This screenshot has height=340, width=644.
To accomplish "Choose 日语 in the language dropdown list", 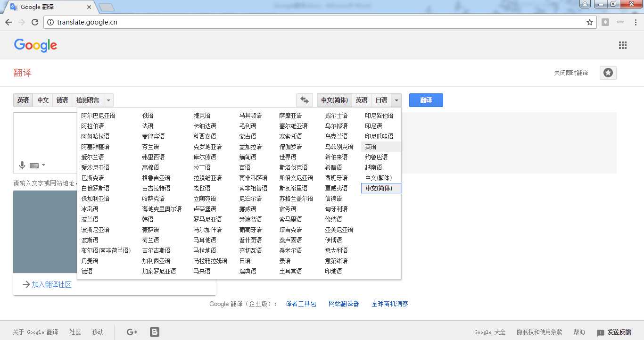I will pyautogui.click(x=245, y=261).
